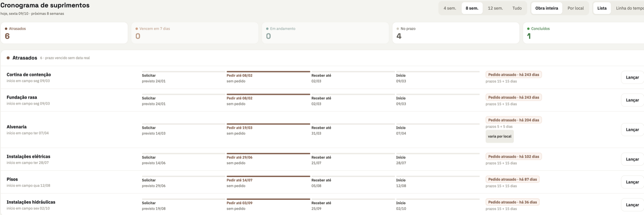Click Pedir até 19/03 in Alvenaria row
The height and width of the screenshot is (215, 644).
(x=239, y=128)
